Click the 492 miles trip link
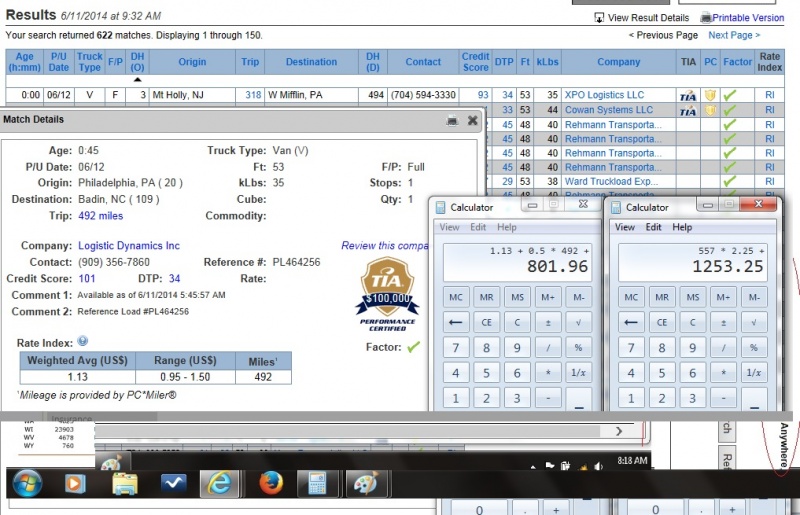The height and width of the screenshot is (515, 800). pyautogui.click(x=101, y=216)
